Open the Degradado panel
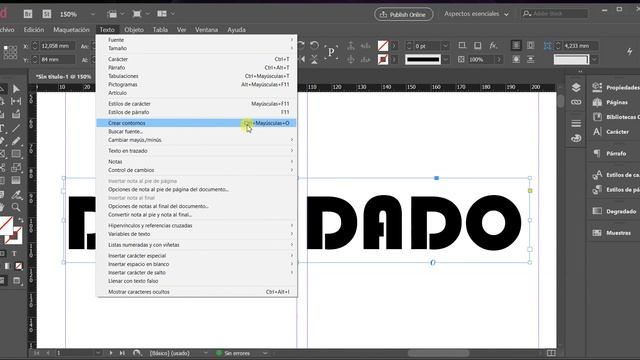The image size is (640, 360). [614, 211]
